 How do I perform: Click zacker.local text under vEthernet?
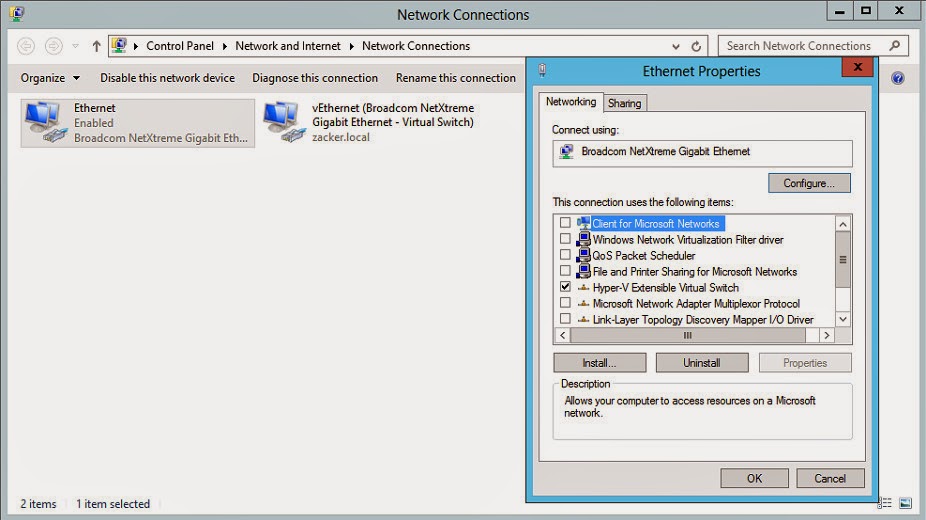pyautogui.click(x=341, y=137)
